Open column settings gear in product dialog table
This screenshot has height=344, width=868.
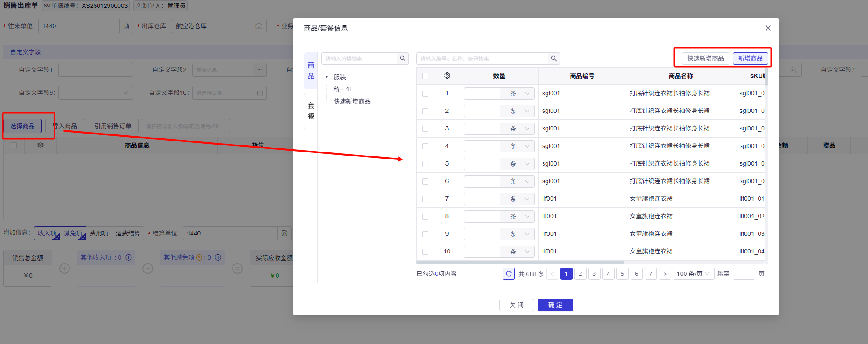(447, 76)
